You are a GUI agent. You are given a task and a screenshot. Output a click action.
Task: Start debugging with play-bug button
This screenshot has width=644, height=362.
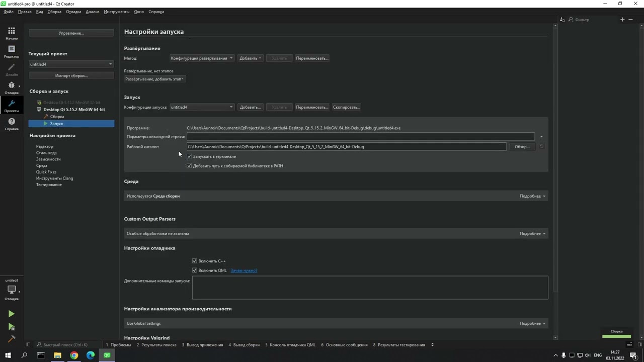click(11, 327)
